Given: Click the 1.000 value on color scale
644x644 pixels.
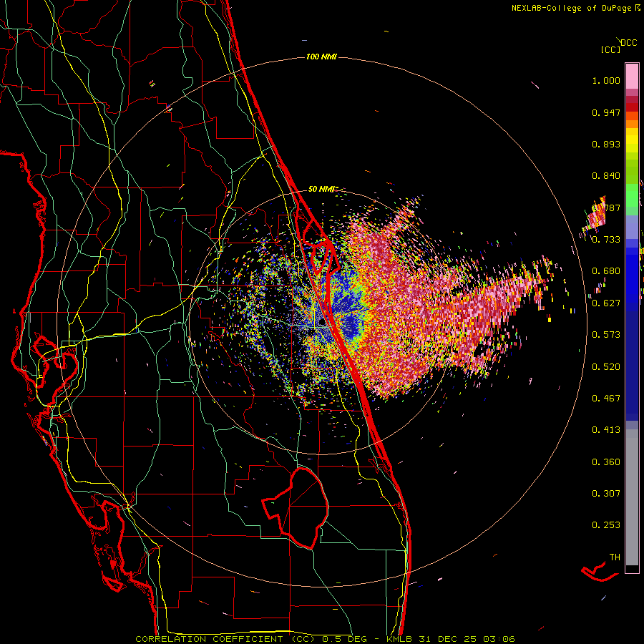Looking at the screenshot, I should click(606, 80).
